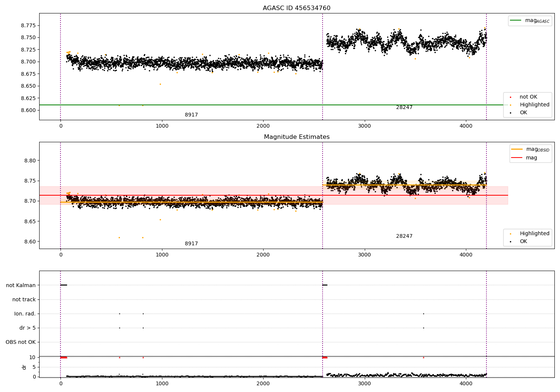Viewport: 560px width, 392px height.
Task: Select the mag OBSID legend entry
Action: point(531,149)
